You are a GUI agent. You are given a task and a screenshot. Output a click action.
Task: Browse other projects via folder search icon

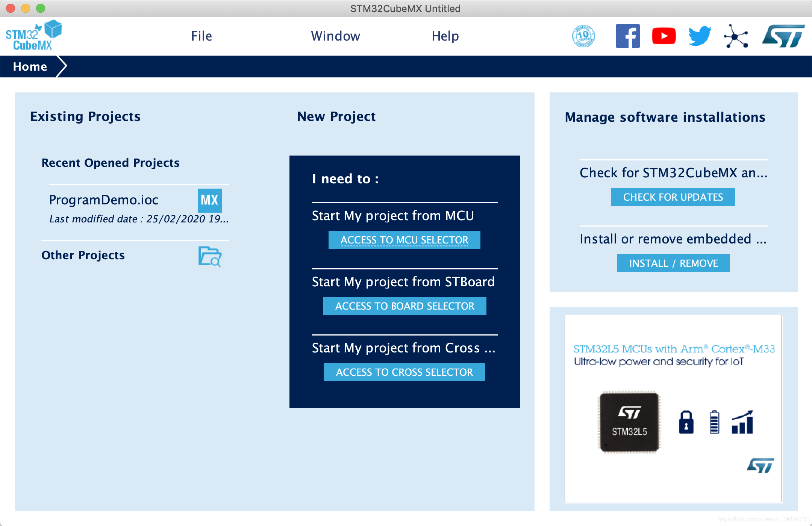[210, 257]
